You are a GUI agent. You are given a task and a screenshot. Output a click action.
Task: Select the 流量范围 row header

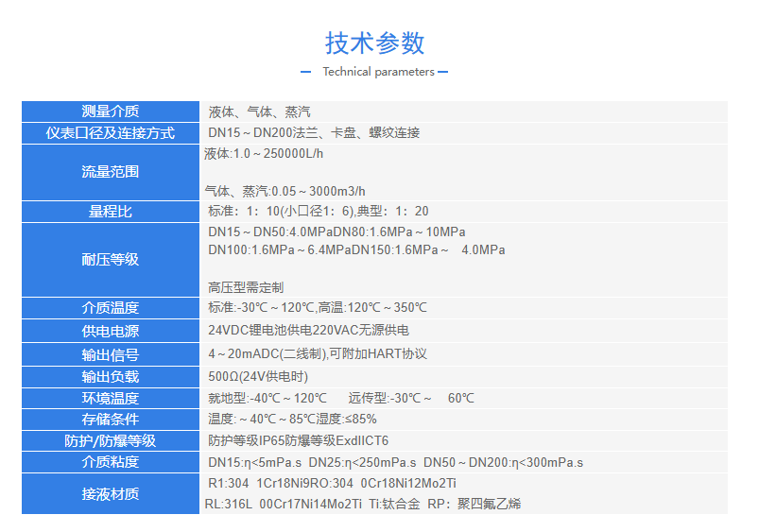pyautogui.click(x=111, y=172)
